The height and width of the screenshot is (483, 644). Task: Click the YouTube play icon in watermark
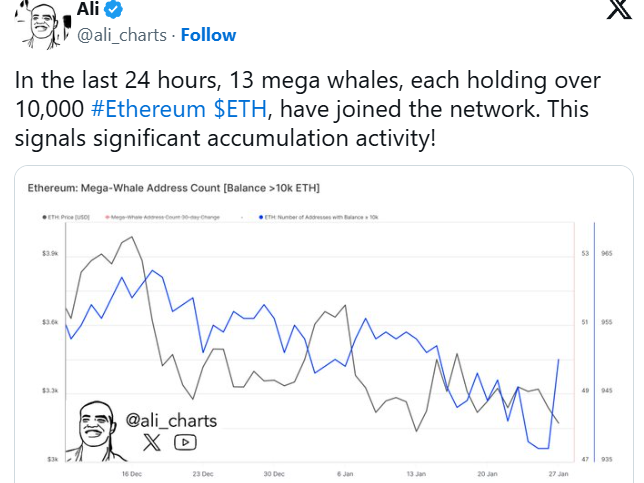click(x=185, y=442)
